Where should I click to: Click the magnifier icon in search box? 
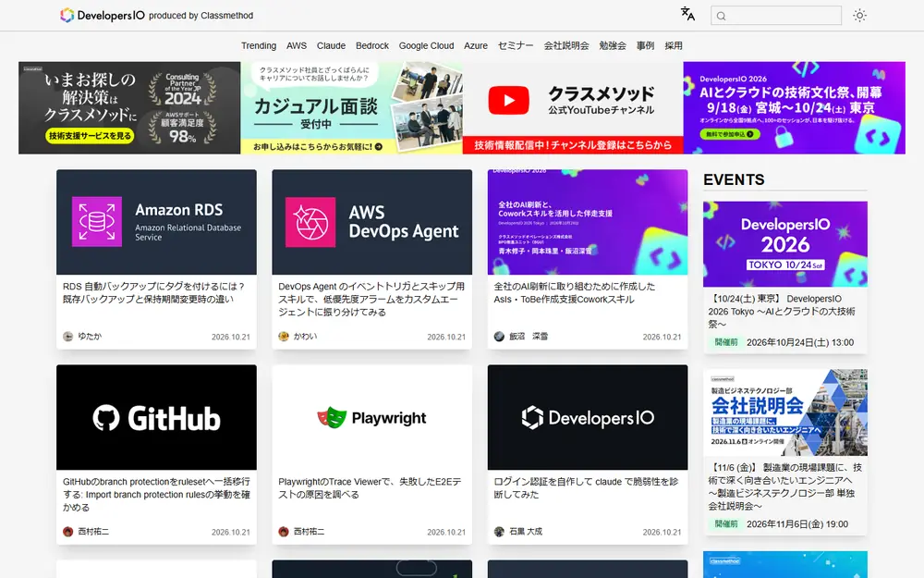tap(722, 16)
